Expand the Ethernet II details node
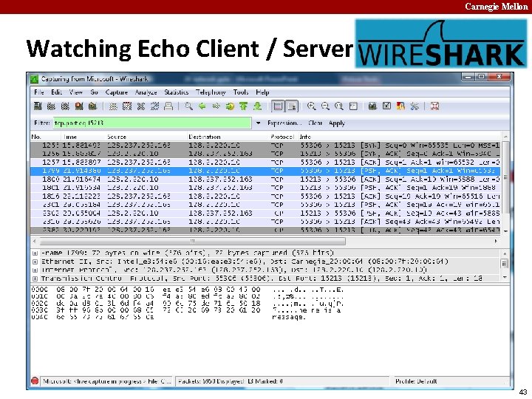Screen dimensions: 532x399 pyautogui.click(x=35, y=262)
